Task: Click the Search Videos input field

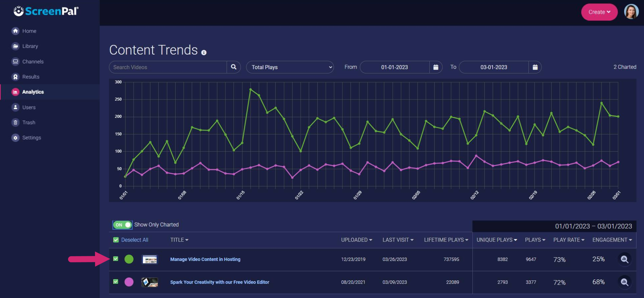Action: click(168, 67)
